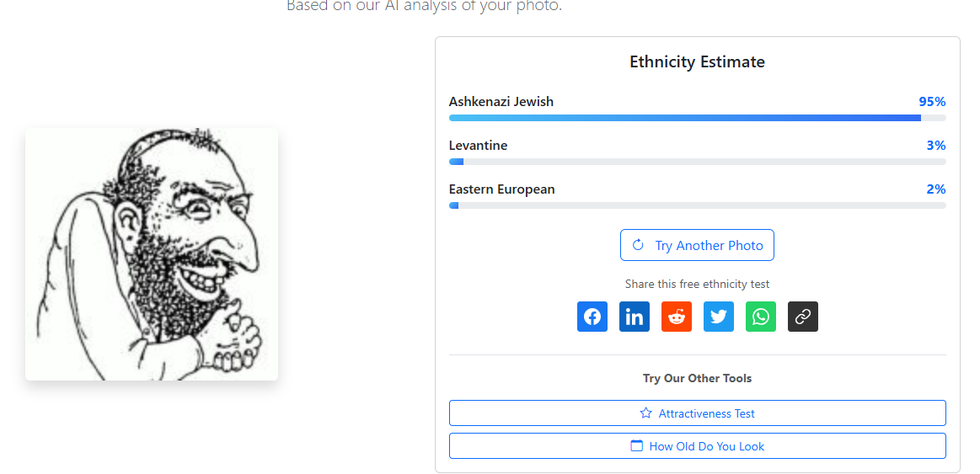
Task: Share via the WhatsApp icon
Action: pos(761,317)
